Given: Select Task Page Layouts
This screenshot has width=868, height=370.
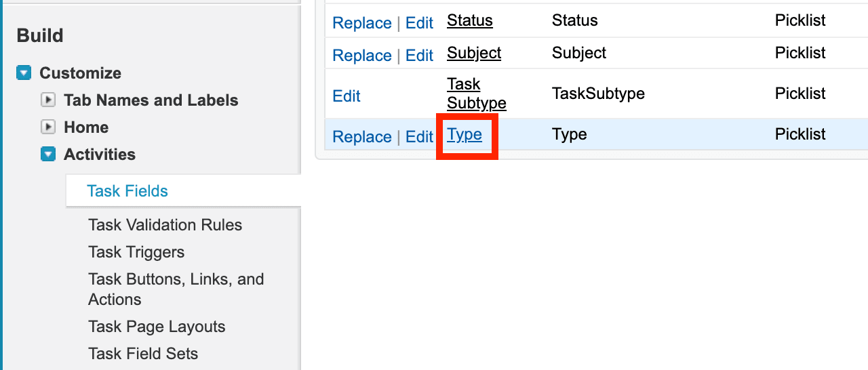Looking at the screenshot, I should click(x=157, y=327).
